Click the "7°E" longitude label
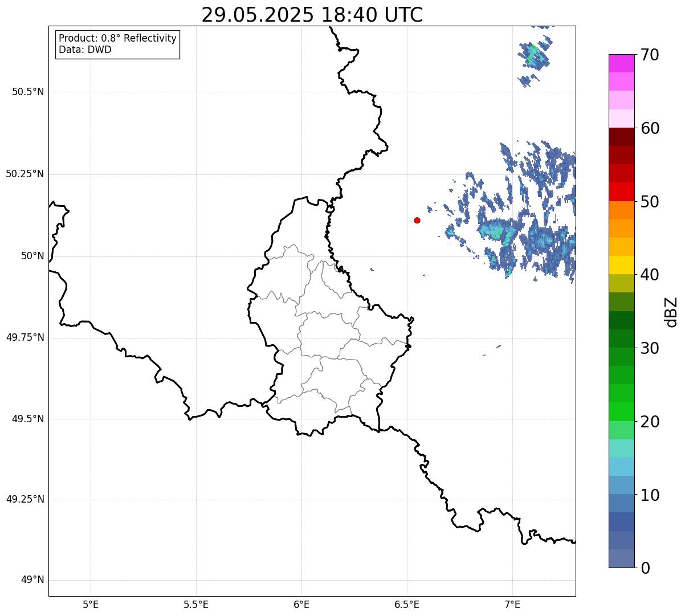Viewport: 685px width, 616px height. 512,605
